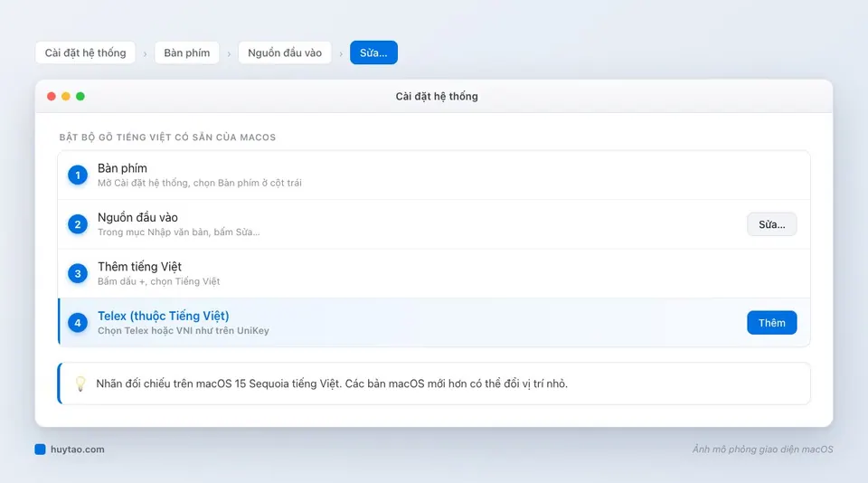Select the Nguồn đầu vào row title
Image resolution: width=868 pixels, height=483 pixels.
(137, 218)
